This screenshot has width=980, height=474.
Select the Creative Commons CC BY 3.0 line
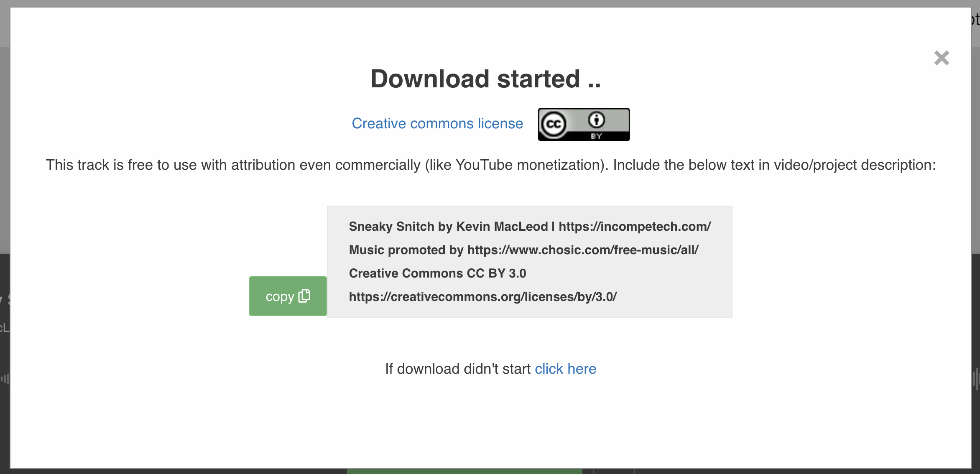(x=437, y=273)
